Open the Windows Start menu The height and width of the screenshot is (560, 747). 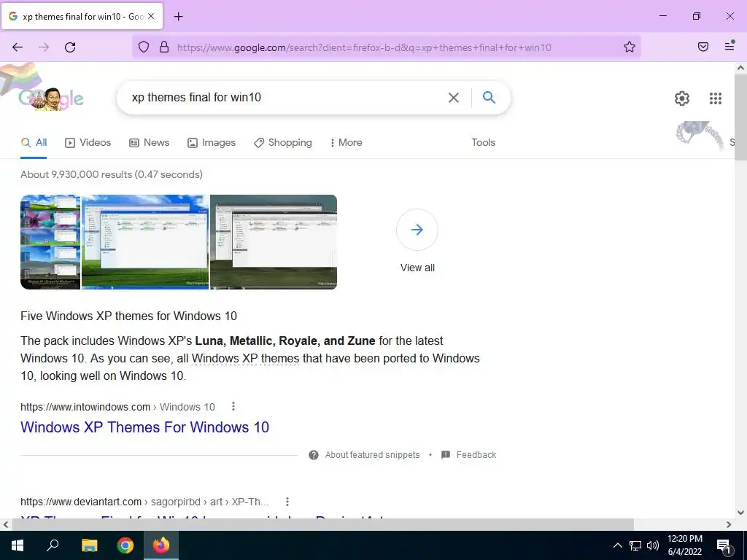point(18,545)
